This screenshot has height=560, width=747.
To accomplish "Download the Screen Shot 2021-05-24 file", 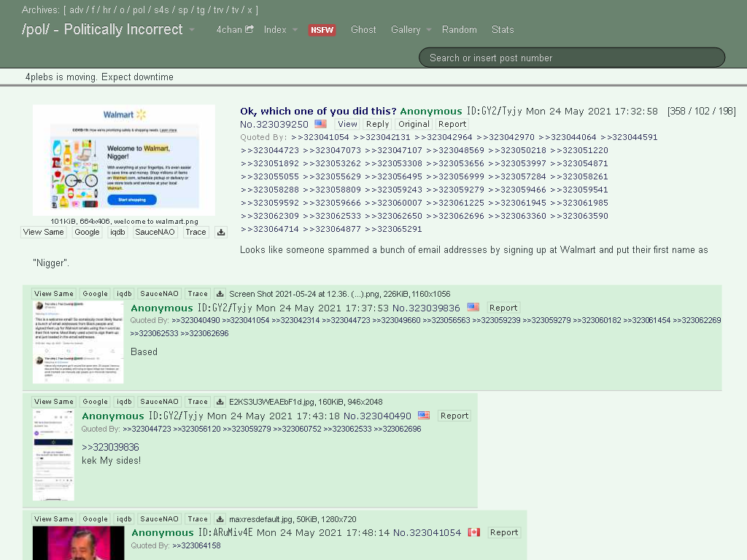I will click(x=220, y=294).
